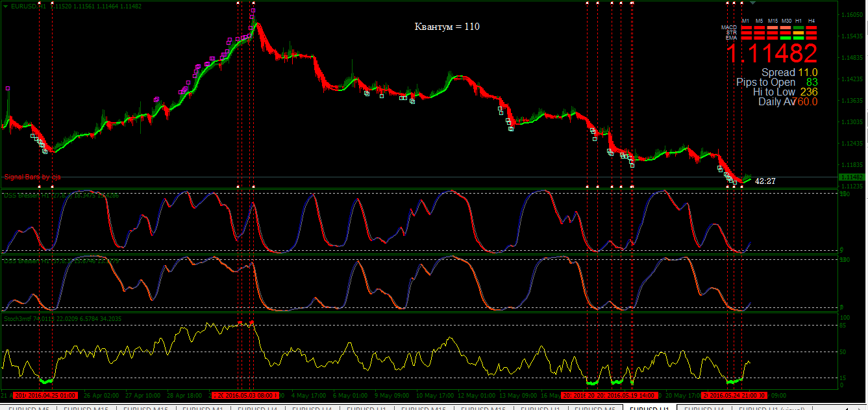Switch to the EURUSD,M1 chart tab
Image resolution: width=868 pixels, height=410 pixels.
(202, 407)
